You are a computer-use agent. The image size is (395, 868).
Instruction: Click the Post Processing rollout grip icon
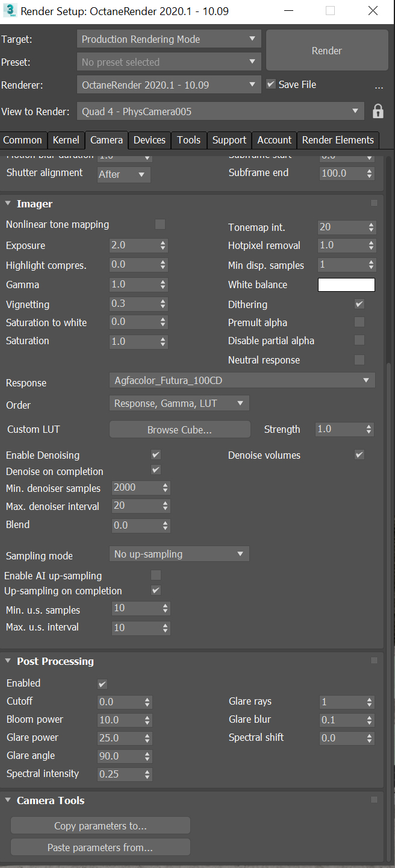point(374,661)
